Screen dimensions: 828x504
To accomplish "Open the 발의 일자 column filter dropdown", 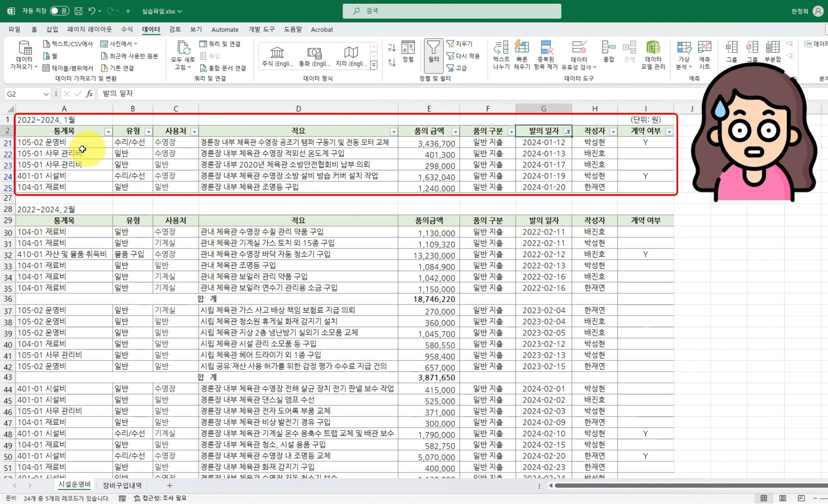I will pos(567,132).
